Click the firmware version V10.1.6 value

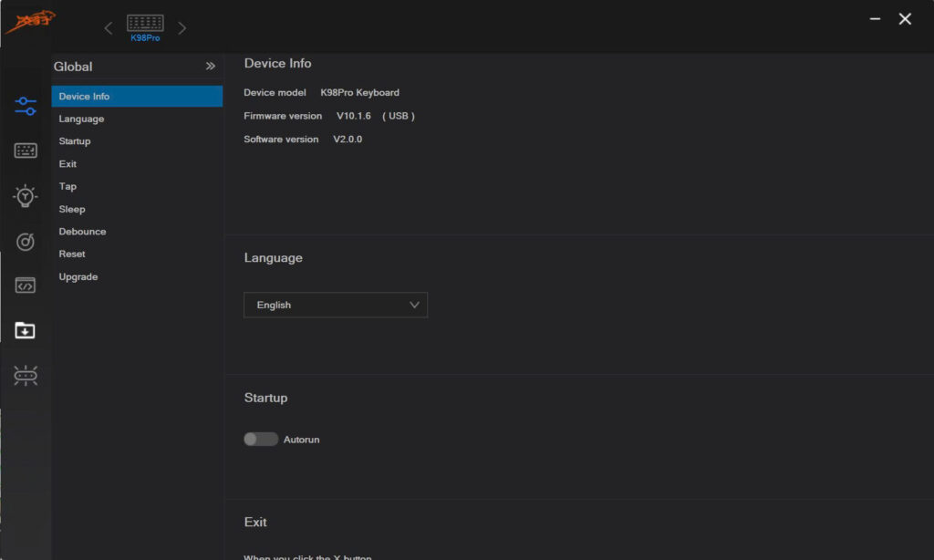(x=353, y=116)
